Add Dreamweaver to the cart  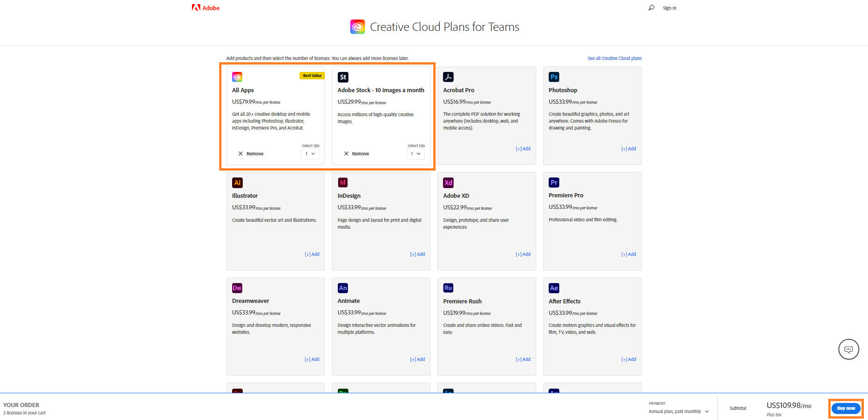coord(312,359)
